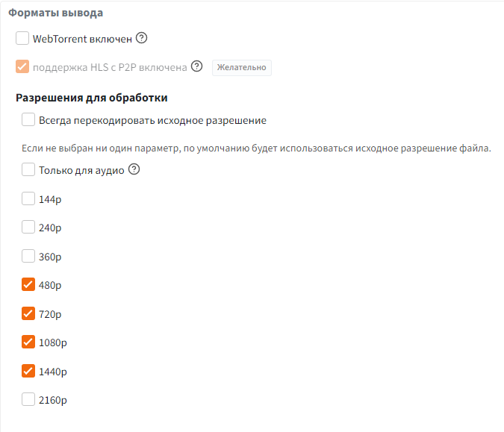Enable the Только для аудио checkbox
The width and height of the screenshot is (504, 432).
click(28, 170)
